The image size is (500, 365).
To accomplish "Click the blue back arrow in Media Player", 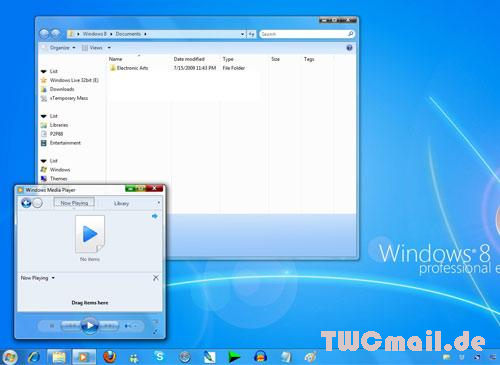I will click(26, 203).
